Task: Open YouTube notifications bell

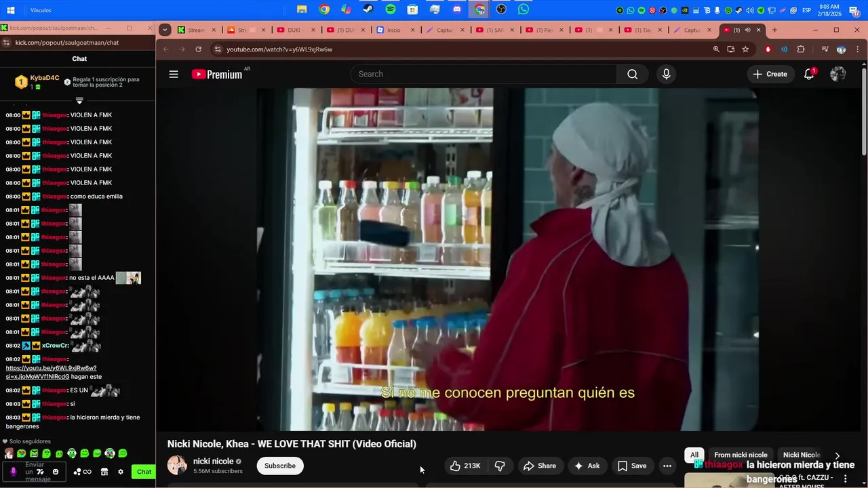Action: pos(809,75)
